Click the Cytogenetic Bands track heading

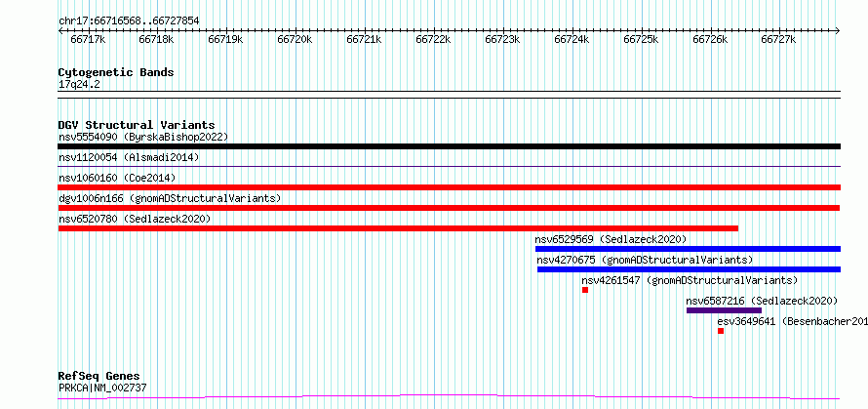click(116, 72)
